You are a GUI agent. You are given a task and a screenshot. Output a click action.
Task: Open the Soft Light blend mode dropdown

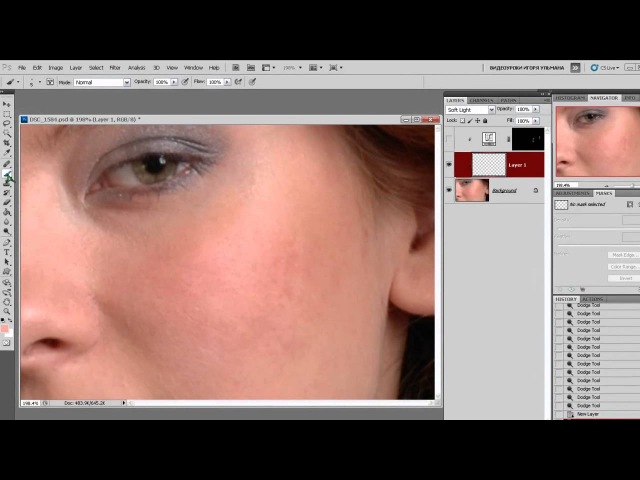click(470, 110)
